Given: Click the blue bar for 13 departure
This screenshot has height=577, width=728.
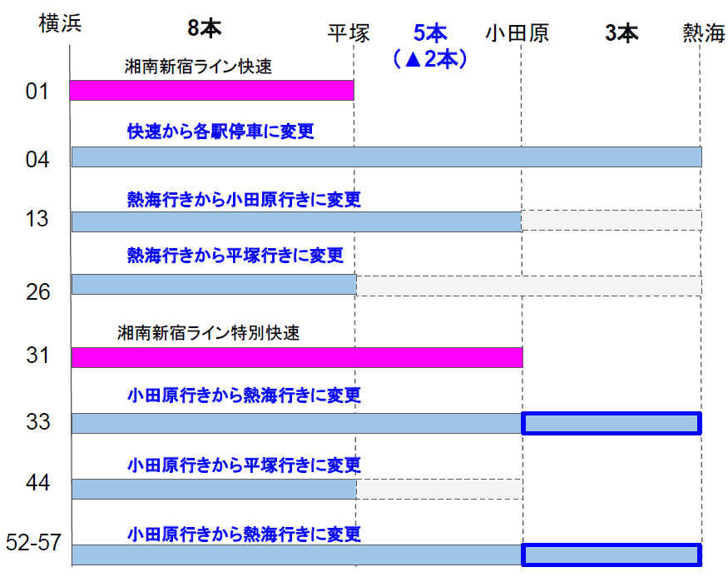Looking at the screenshot, I should 297,221.
